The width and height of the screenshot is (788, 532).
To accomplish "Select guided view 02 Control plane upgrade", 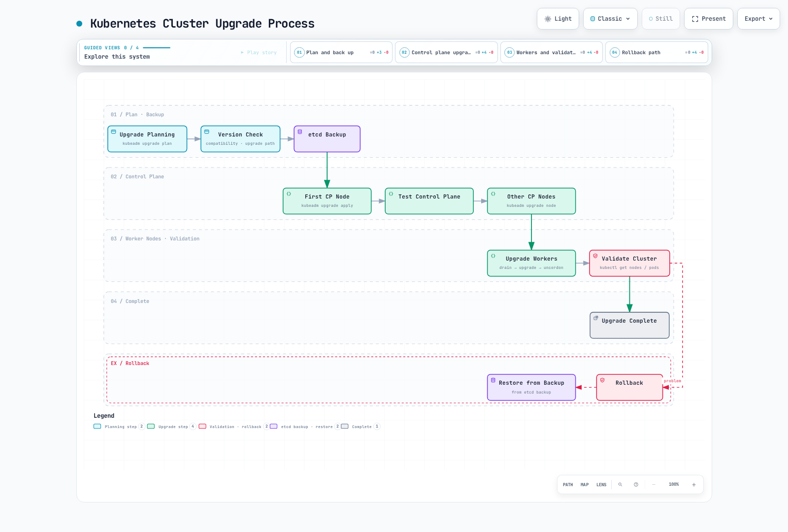I will point(446,52).
